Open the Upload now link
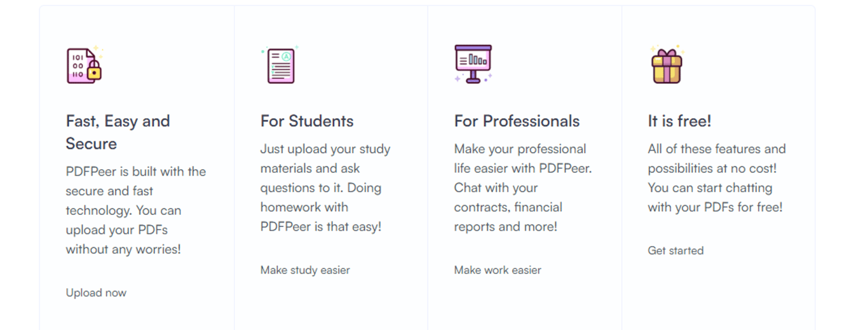 click(96, 292)
